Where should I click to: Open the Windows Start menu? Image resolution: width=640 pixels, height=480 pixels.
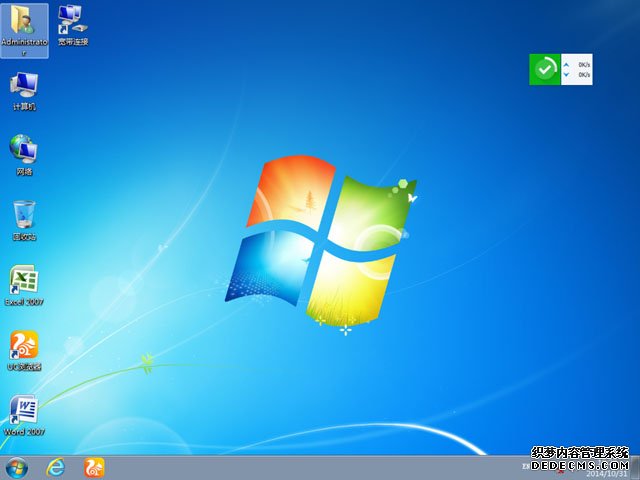pyautogui.click(x=17, y=468)
